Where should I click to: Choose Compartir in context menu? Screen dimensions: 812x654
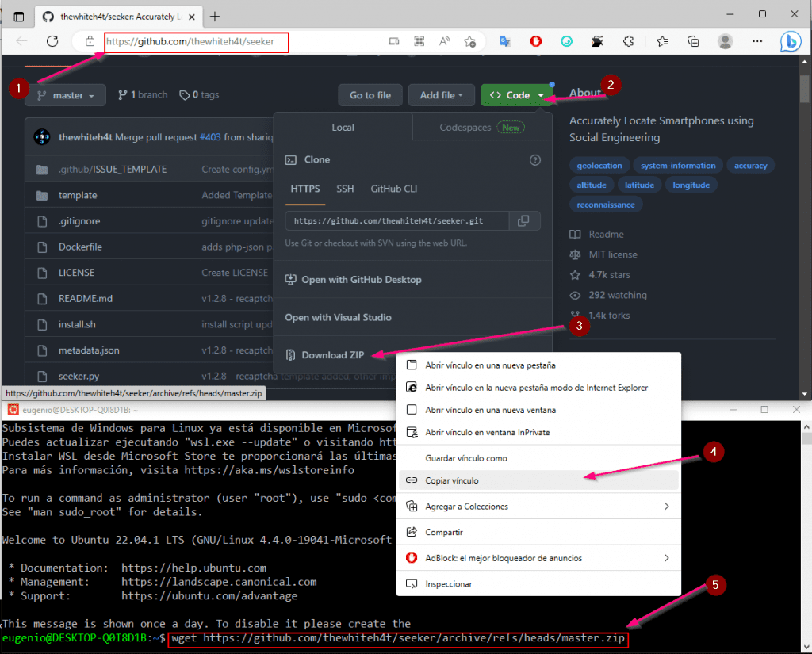538,532
